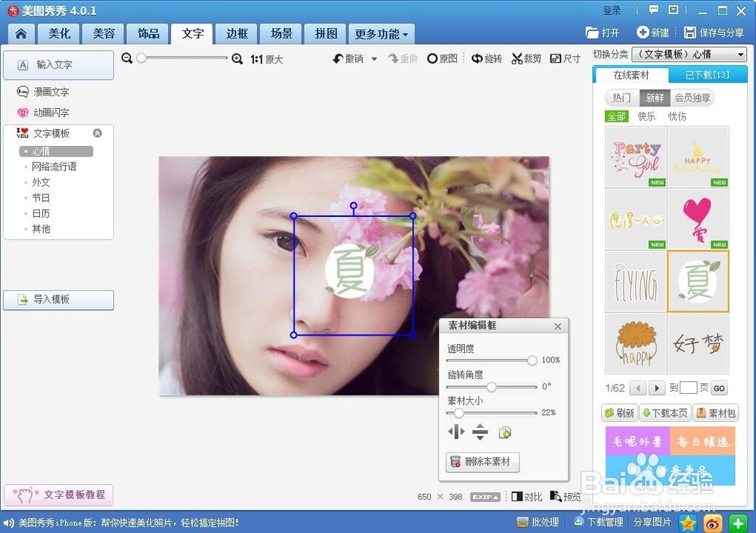Viewport: 756px width, 533px height.
Task: Open the undo history dropdown arrow
Action: [374, 59]
